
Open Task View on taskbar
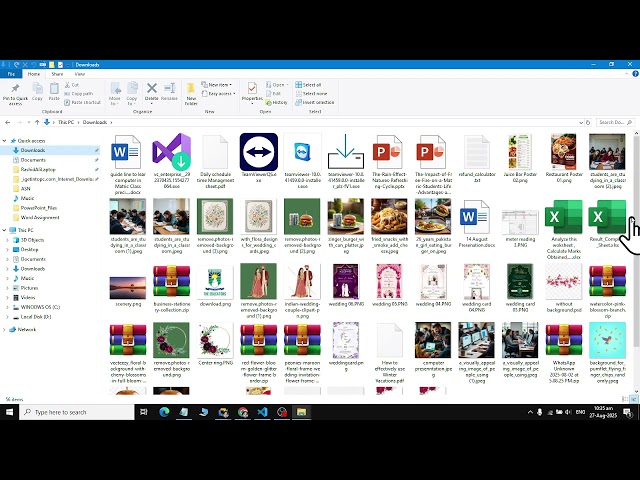click(x=144, y=412)
